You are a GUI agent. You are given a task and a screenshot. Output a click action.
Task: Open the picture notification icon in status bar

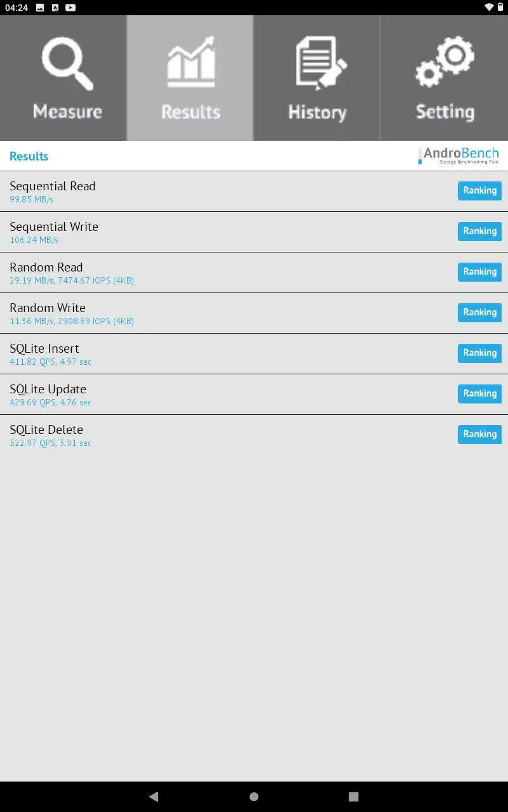tap(40, 8)
